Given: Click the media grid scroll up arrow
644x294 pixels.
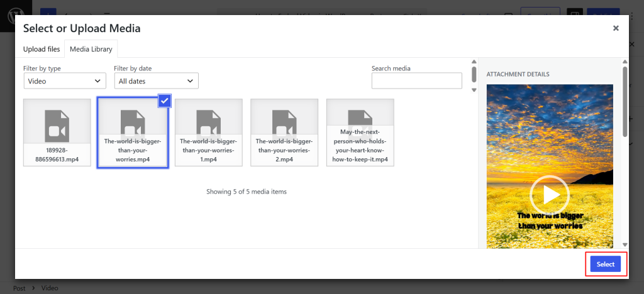Looking at the screenshot, I should click(x=474, y=62).
